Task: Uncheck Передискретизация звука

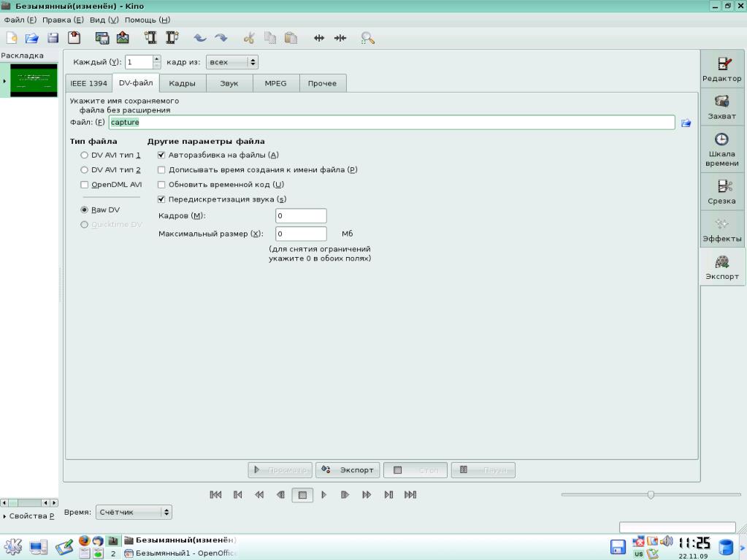Action: (x=161, y=199)
